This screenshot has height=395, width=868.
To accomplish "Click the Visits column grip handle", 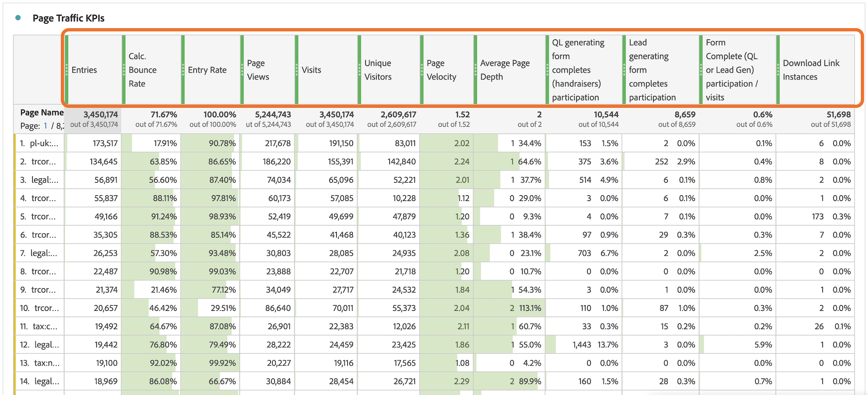I will pos(296,69).
